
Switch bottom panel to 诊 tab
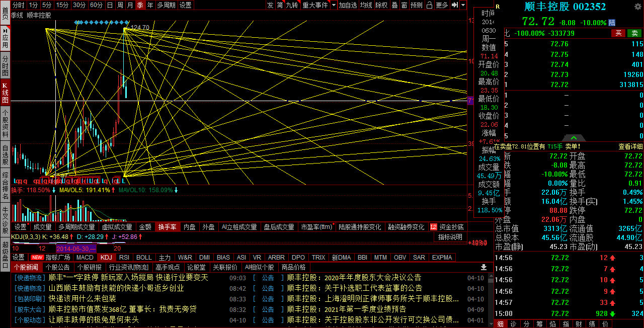pos(513,324)
